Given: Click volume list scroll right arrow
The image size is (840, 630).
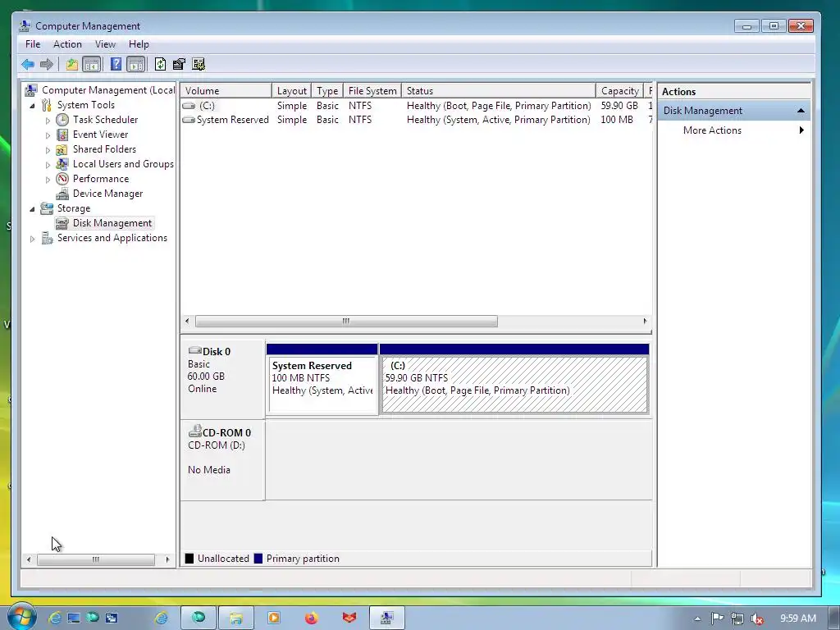Looking at the screenshot, I should [x=645, y=321].
